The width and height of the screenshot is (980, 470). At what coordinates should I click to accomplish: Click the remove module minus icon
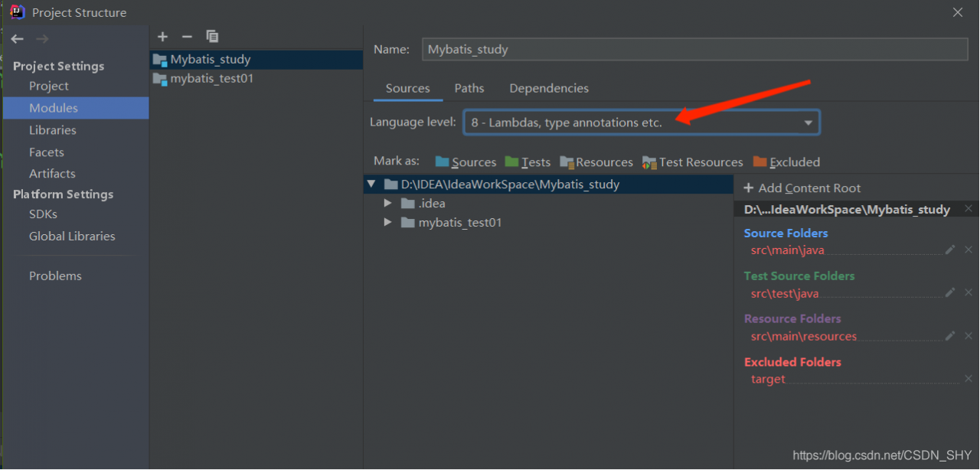187,37
